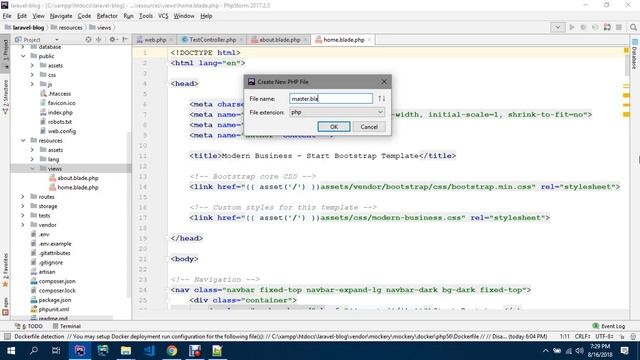Open File Explorer from taskbar
The image size is (640, 360).
pyautogui.click(x=126, y=351)
